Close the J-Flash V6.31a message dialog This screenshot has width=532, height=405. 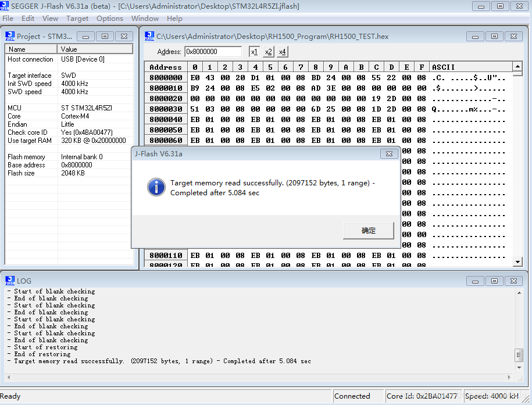[389, 153]
